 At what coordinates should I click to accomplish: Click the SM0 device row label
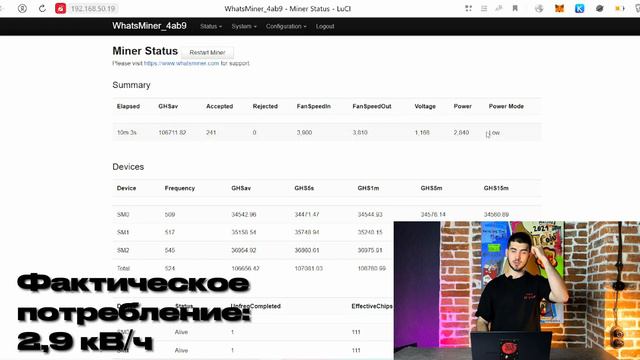[x=123, y=214]
